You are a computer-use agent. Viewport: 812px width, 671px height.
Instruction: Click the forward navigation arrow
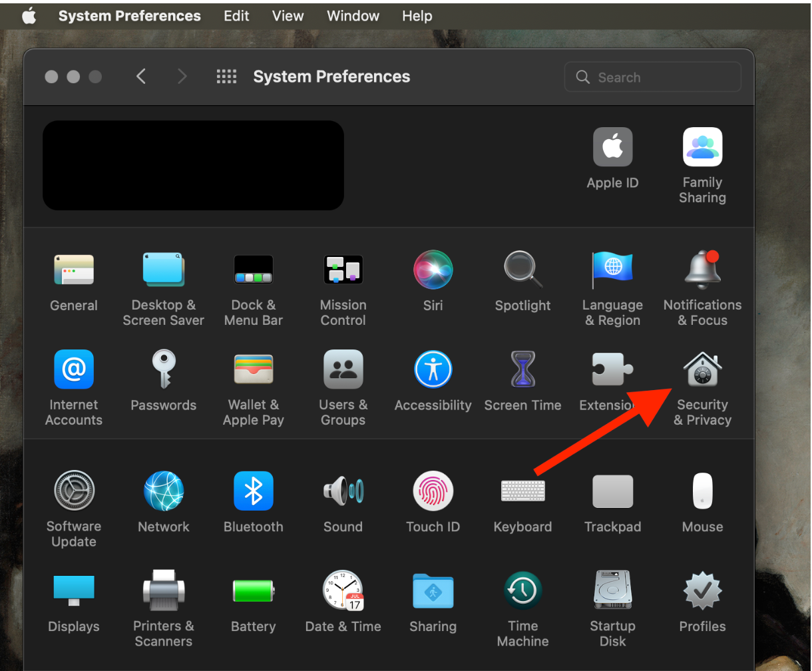click(x=182, y=77)
